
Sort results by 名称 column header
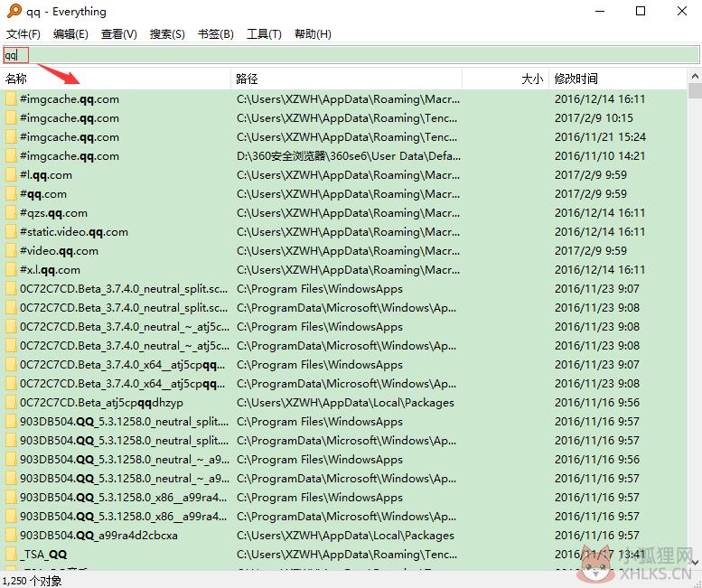point(116,79)
